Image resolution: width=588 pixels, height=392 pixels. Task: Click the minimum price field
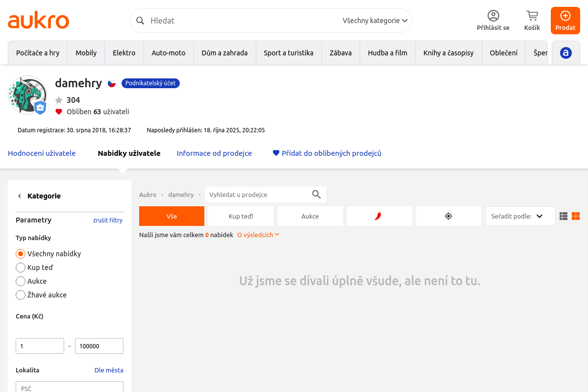pyautogui.click(x=40, y=346)
